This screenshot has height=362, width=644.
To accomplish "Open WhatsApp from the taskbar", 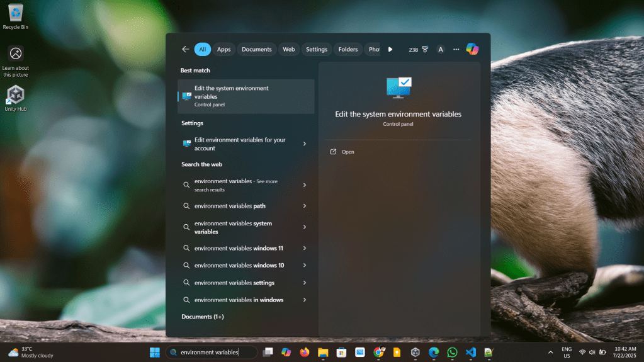I will (x=452, y=353).
